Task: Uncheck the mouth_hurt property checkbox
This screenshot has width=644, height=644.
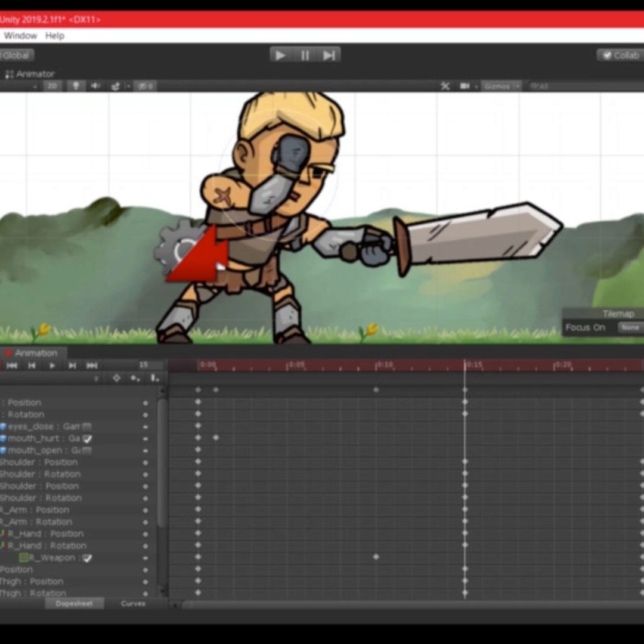Action: 87,439
